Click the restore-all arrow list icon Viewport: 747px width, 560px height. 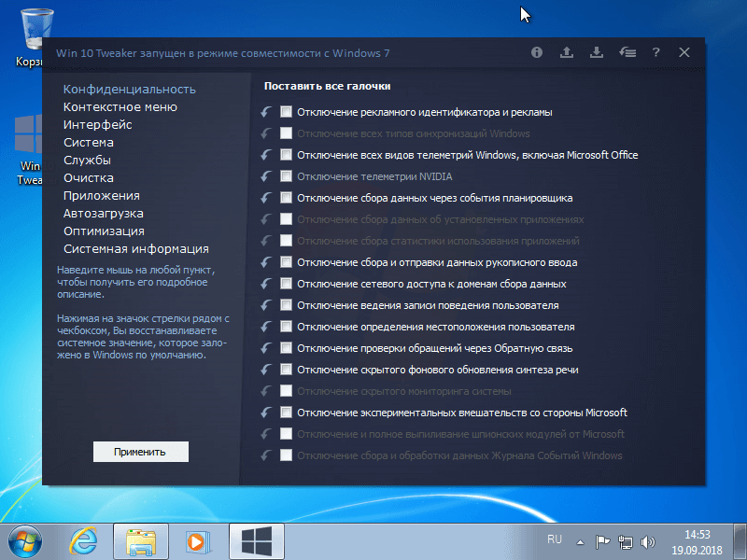627,52
